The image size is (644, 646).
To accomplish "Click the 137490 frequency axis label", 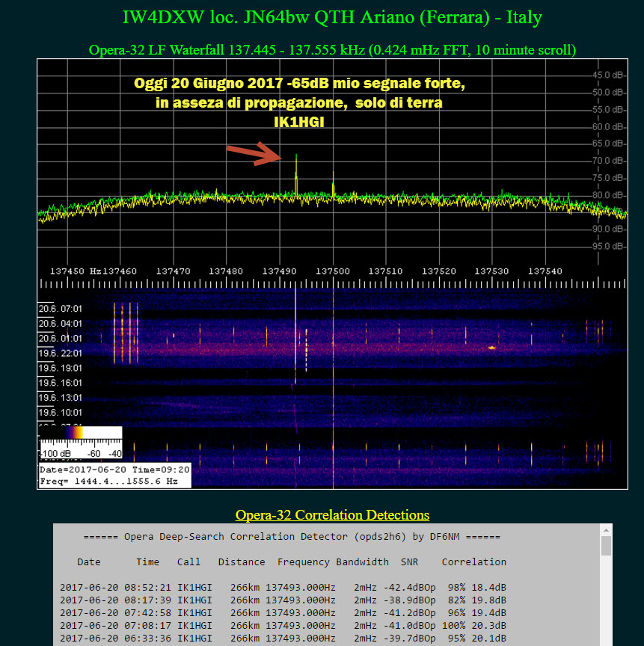I will click(279, 271).
